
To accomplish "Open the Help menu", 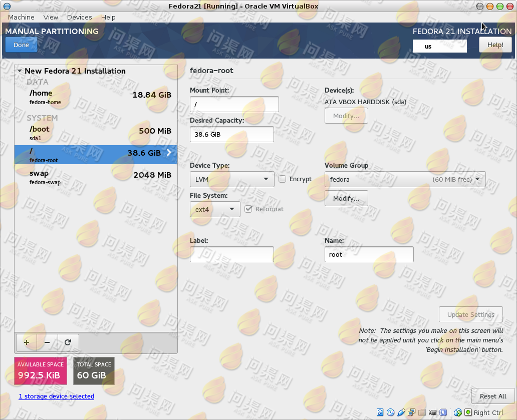I will click(x=108, y=17).
